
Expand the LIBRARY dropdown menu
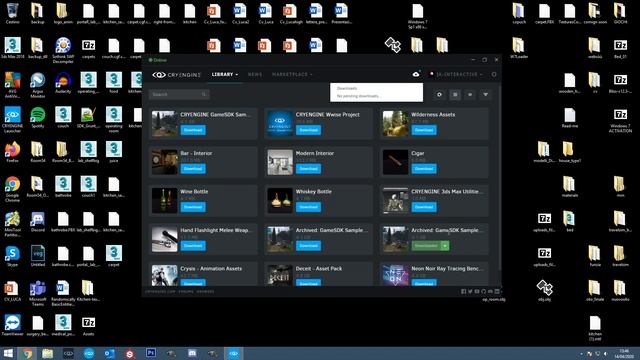[224, 74]
